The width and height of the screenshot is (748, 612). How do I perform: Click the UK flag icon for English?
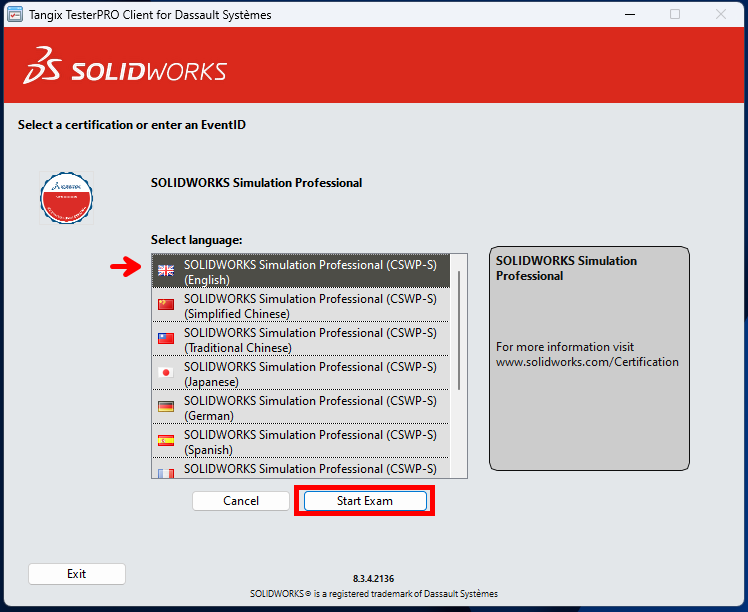166,271
